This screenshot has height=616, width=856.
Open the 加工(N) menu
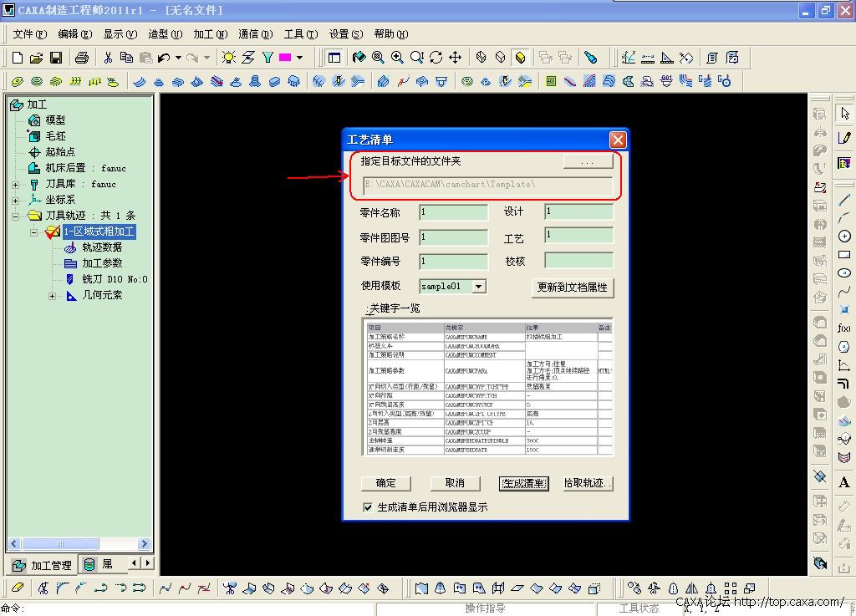click(210, 34)
